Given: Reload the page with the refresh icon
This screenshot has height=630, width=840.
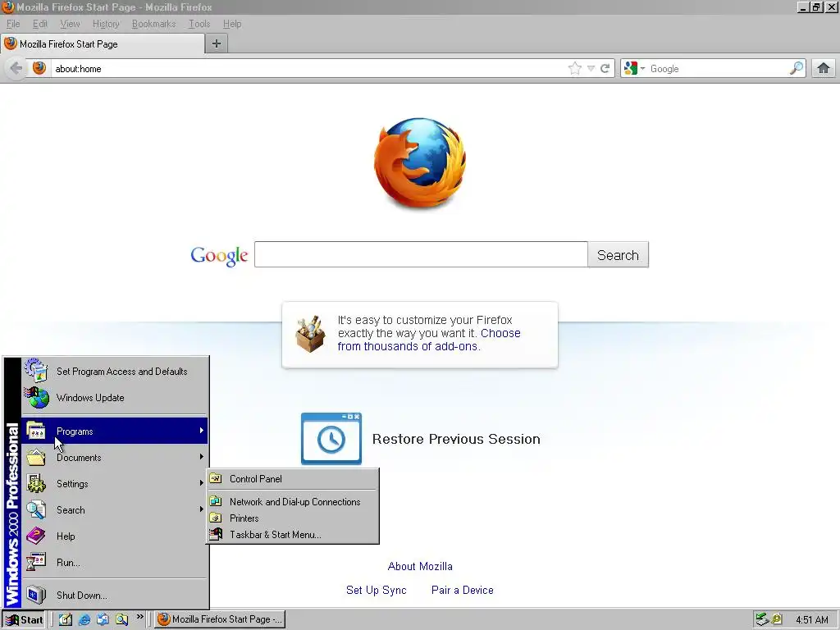Looking at the screenshot, I should pyautogui.click(x=605, y=69).
